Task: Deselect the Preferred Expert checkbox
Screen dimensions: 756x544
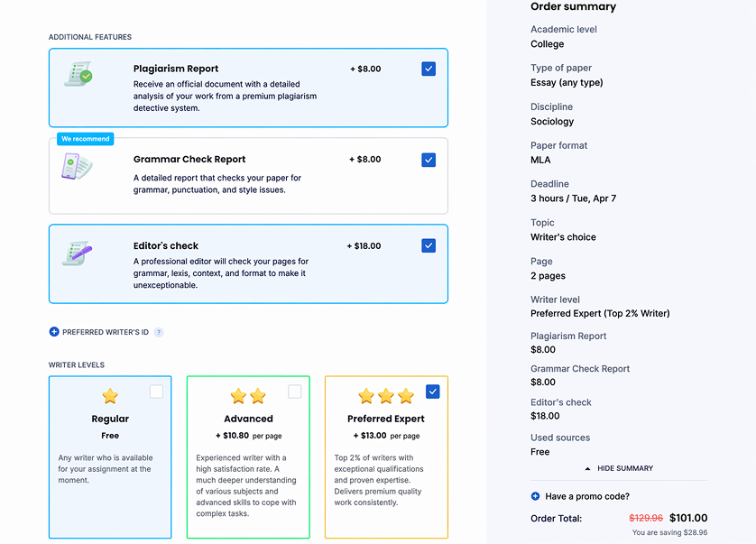Action: click(x=432, y=392)
